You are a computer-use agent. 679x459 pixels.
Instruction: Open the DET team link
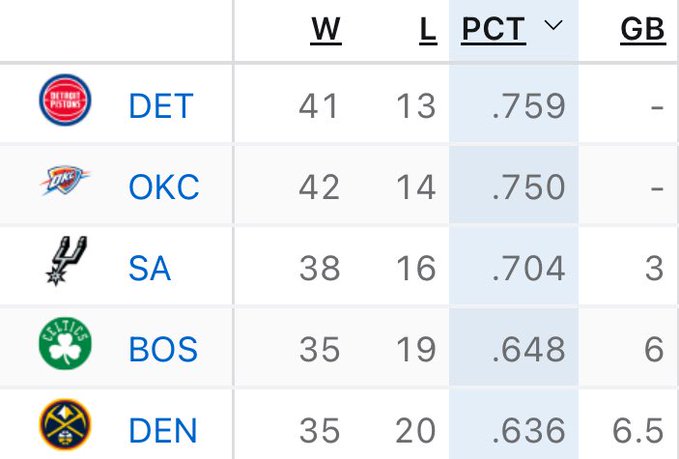coord(160,105)
